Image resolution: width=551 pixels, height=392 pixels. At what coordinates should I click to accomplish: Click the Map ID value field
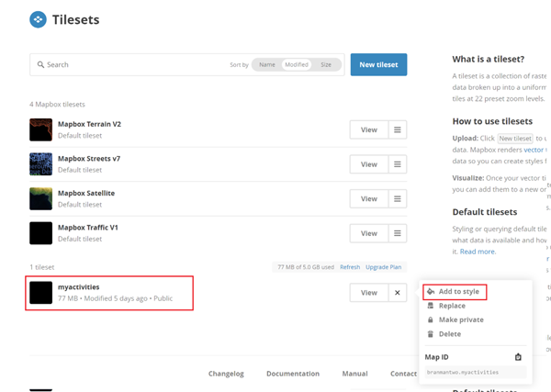(476, 373)
